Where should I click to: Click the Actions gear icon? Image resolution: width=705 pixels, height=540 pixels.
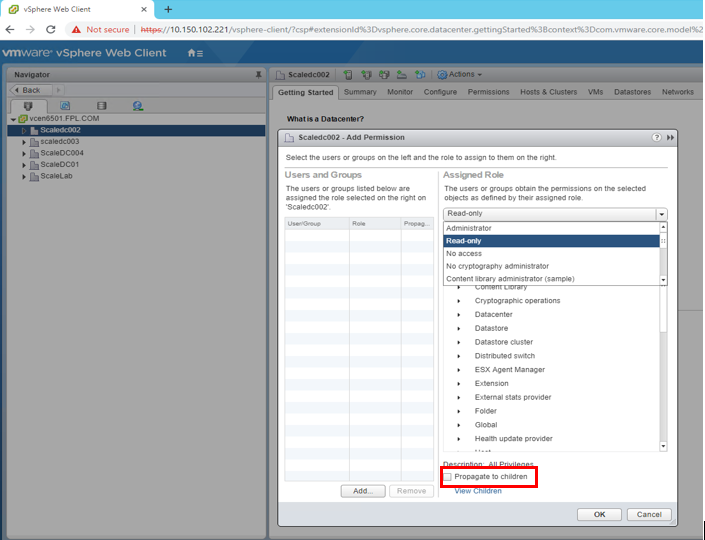[x=442, y=75]
